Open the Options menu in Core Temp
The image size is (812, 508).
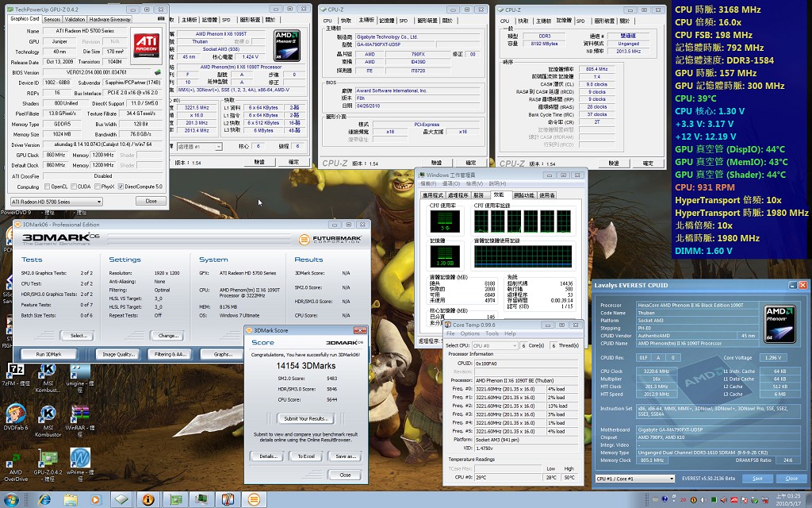tap(469, 333)
